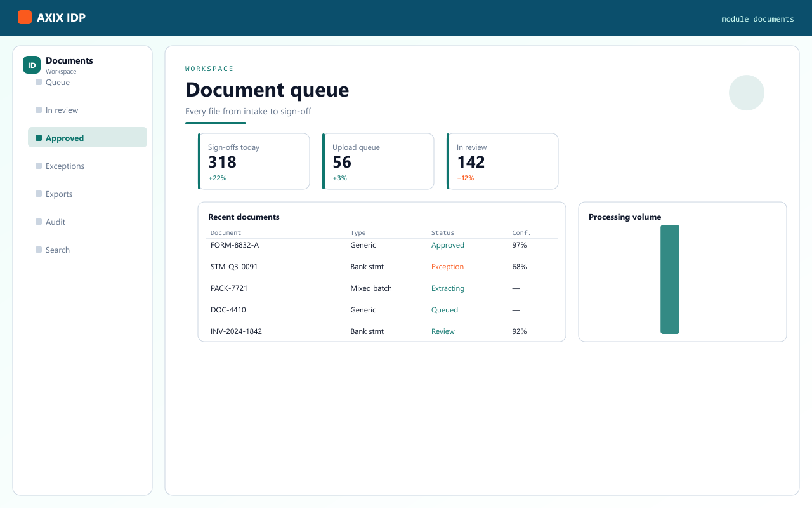Click the Documents workspace title in sidebar
812x508 pixels.
click(x=69, y=61)
